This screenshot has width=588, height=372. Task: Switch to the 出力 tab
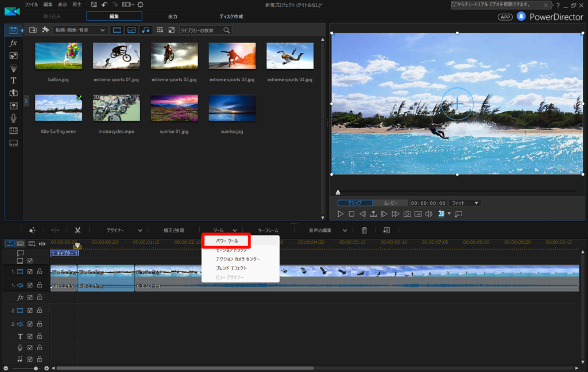172,16
